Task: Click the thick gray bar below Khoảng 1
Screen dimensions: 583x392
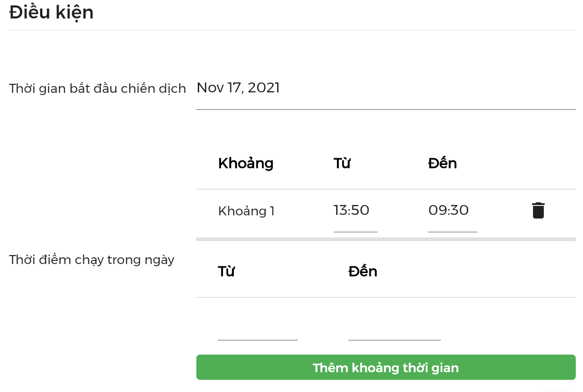Action: (x=386, y=239)
